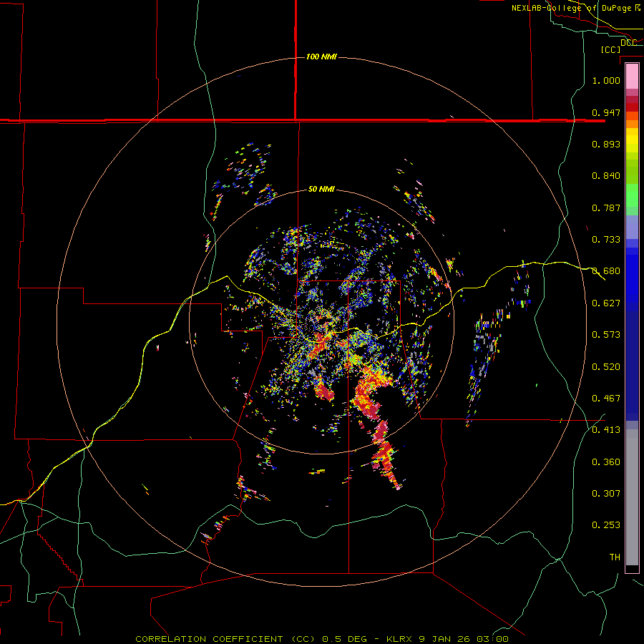Select the 1.000 value on the scale
Image resolution: width=644 pixels, height=644 pixels.
(606, 80)
